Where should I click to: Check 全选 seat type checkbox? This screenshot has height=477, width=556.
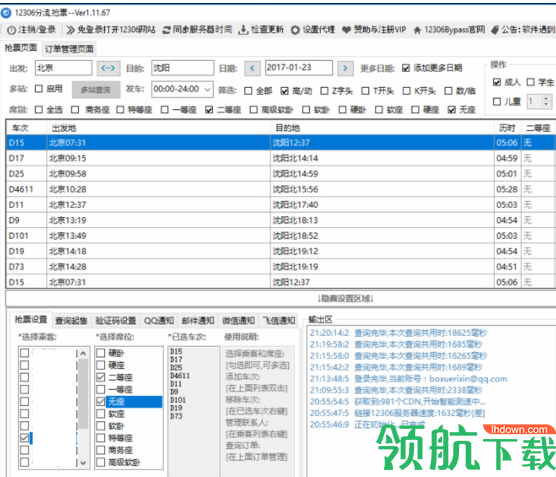pos(39,110)
